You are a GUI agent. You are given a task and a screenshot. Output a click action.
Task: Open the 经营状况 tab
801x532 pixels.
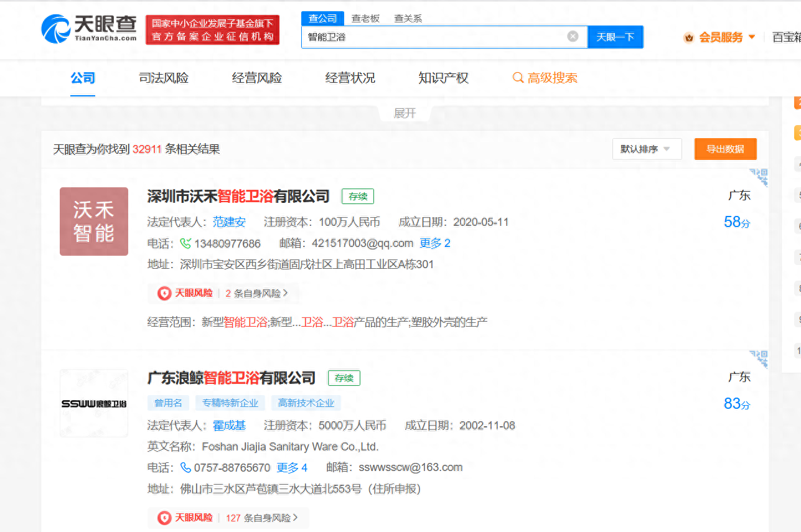(350, 78)
